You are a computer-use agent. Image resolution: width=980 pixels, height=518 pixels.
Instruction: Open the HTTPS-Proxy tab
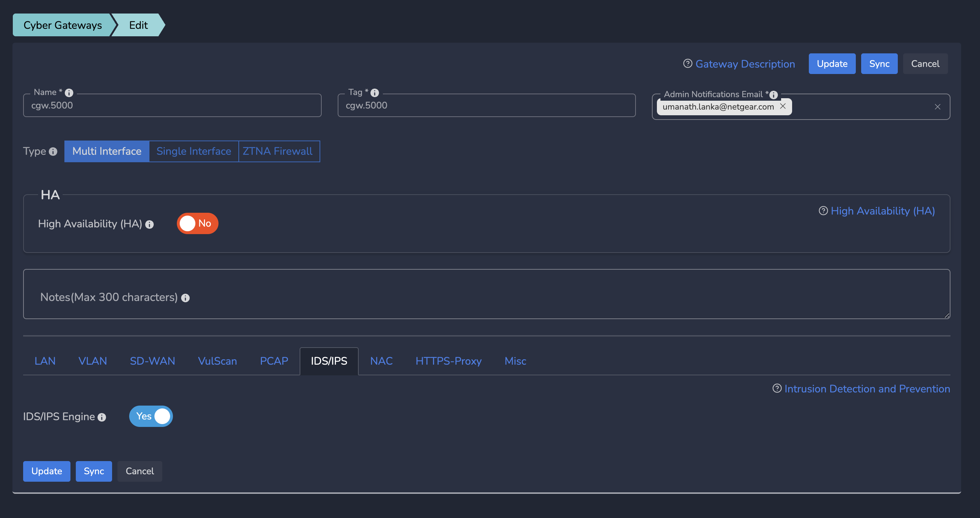(x=448, y=361)
